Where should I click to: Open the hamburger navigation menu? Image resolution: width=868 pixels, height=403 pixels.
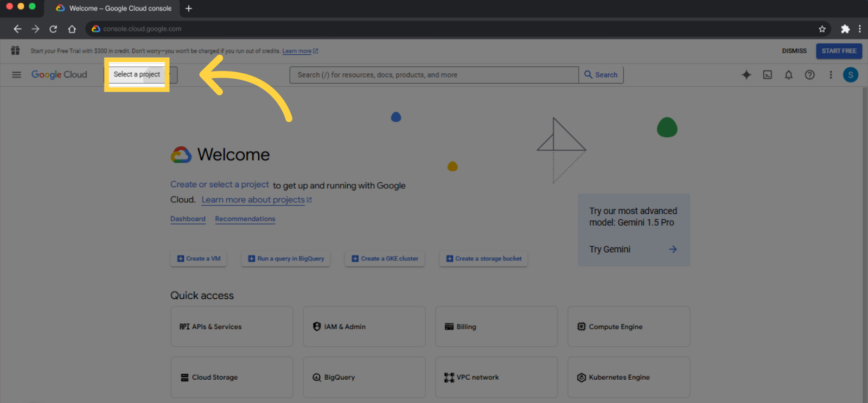[16, 75]
